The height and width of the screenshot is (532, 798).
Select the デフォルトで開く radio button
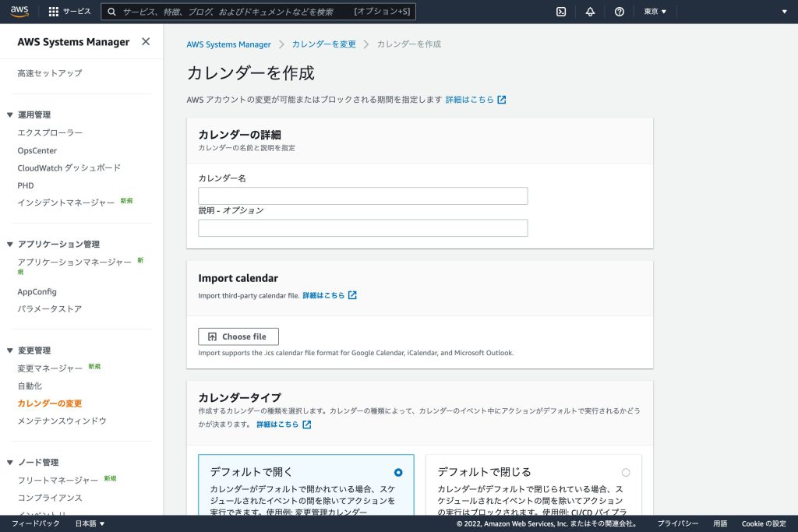click(x=398, y=472)
